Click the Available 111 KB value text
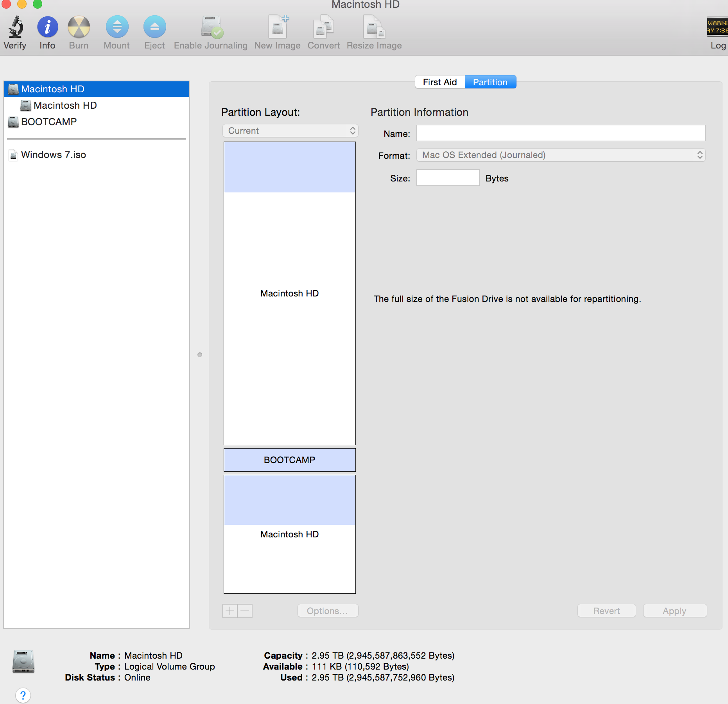The height and width of the screenshot is (704, 728). [x=360, y=666]
